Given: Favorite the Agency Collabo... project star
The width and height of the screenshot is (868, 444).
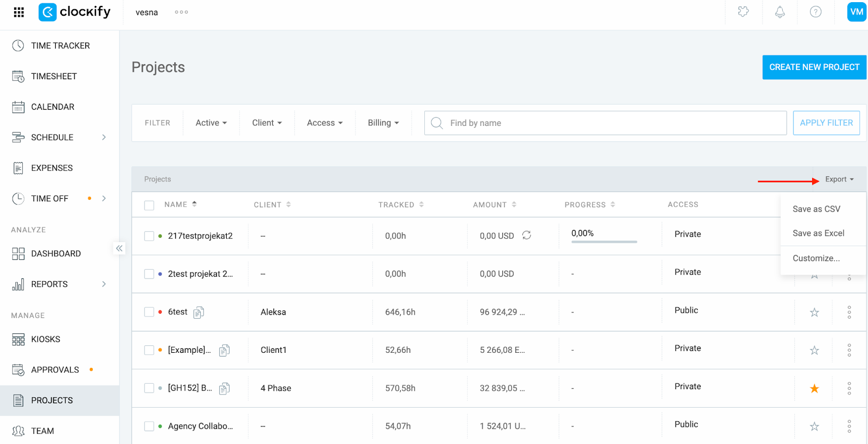Looking at the screenshot, I should click(x=814, y=426).
